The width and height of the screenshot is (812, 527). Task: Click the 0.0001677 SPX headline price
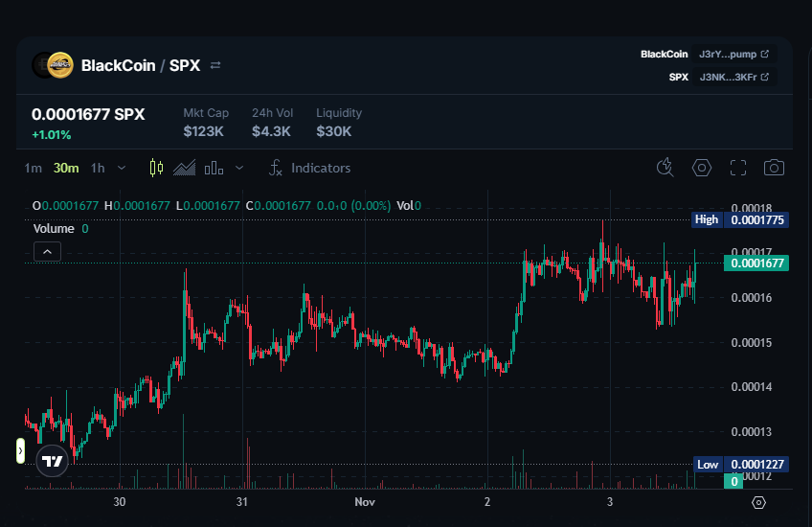point(88,114)
